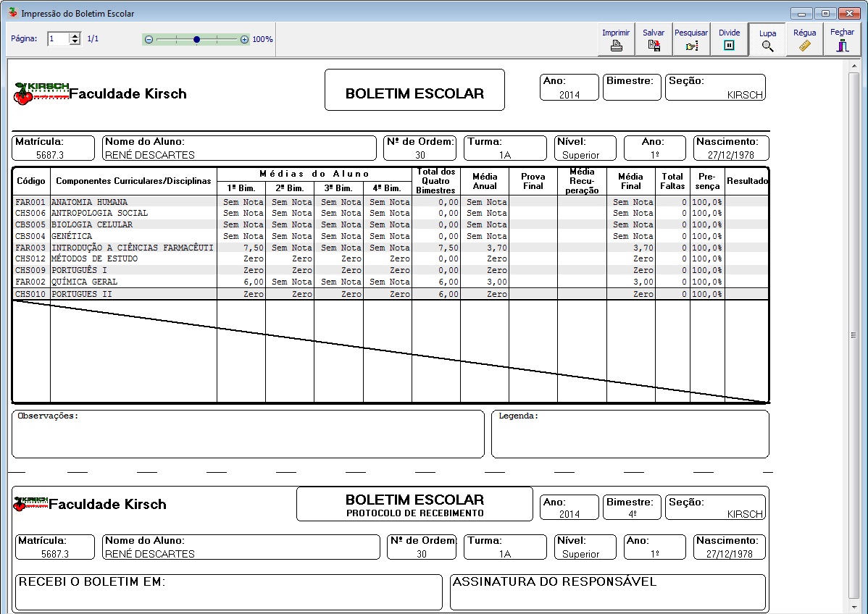
Task: Click the 4º Bim. column header
Action: pyautogui.click(x=388, y=188)
